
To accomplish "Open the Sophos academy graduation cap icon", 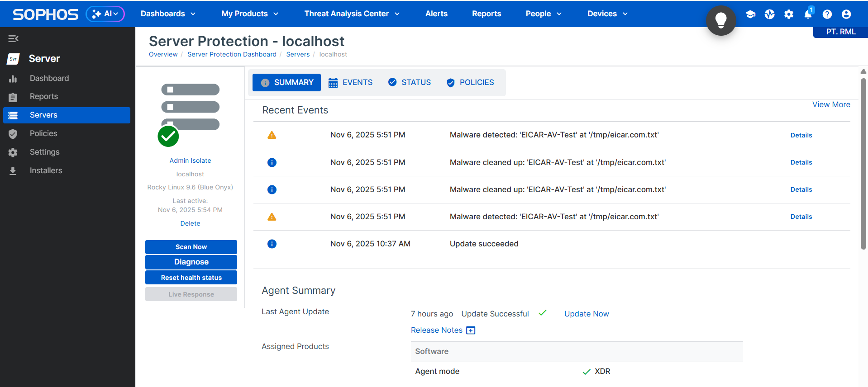I will click(x=750, y=14).
